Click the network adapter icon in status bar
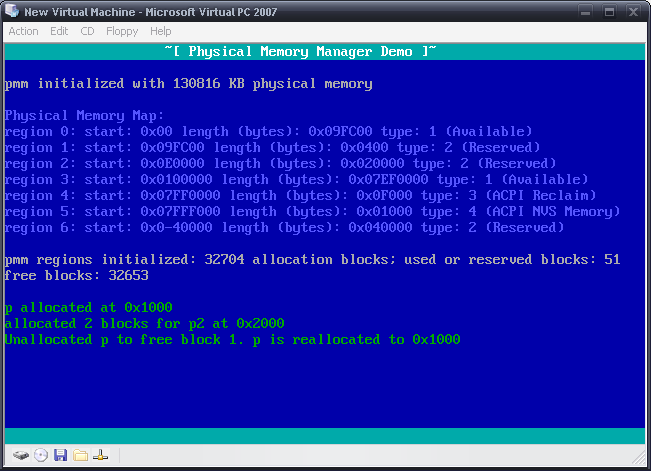Viewport: 651px width, 471px height. click(100, 456)
